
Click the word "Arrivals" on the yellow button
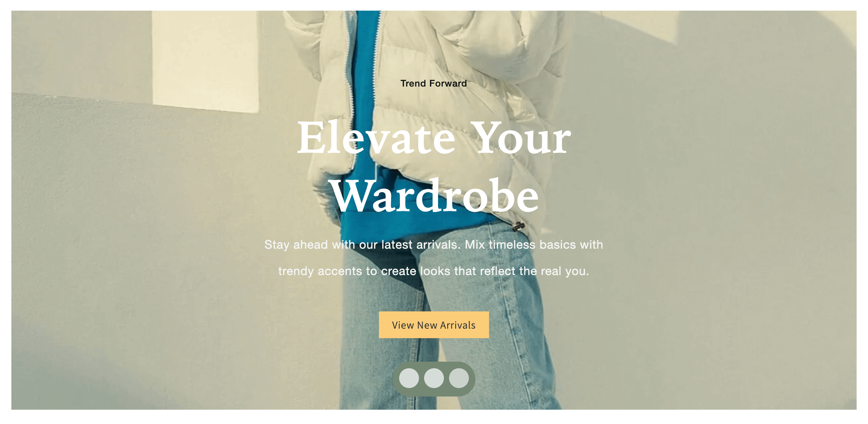click(458, 325)
